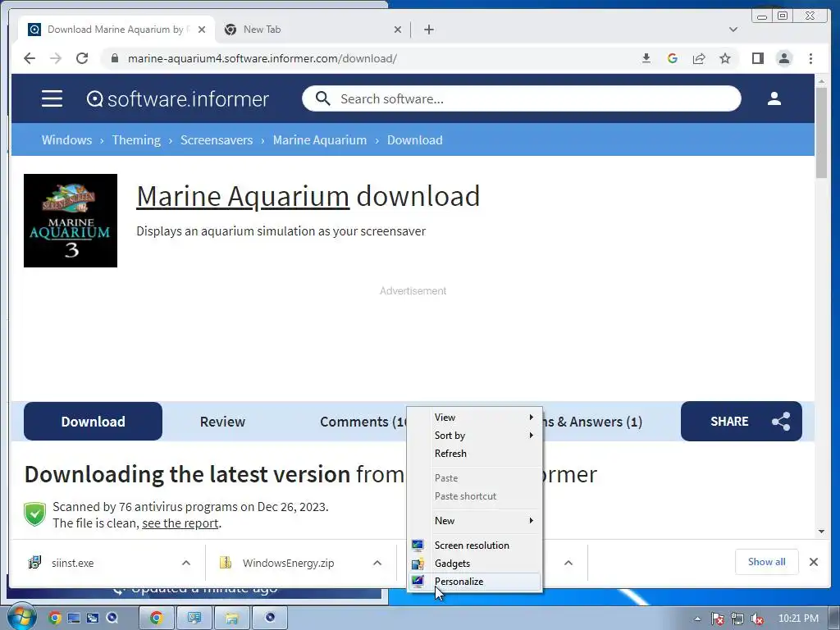Open Chrome's three-dot menu
840x630 pixels.
coord(810,58)
